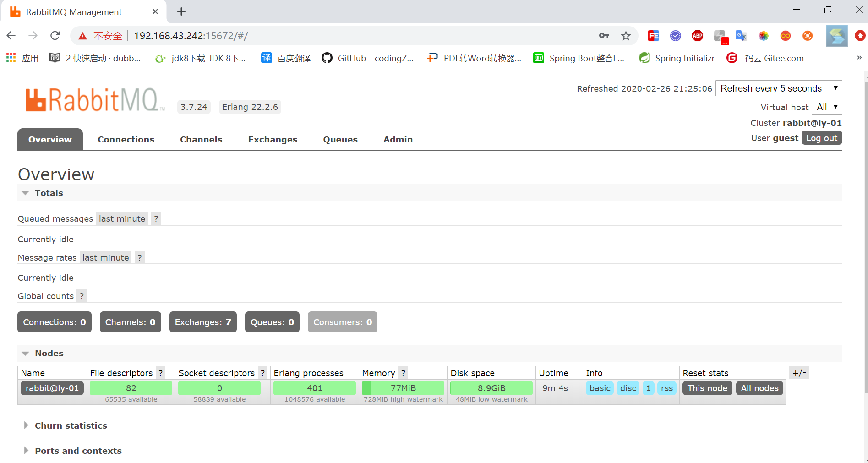Log out of guest user
The height and width of the screenshot is (463, 868).
tap(822, 138)
